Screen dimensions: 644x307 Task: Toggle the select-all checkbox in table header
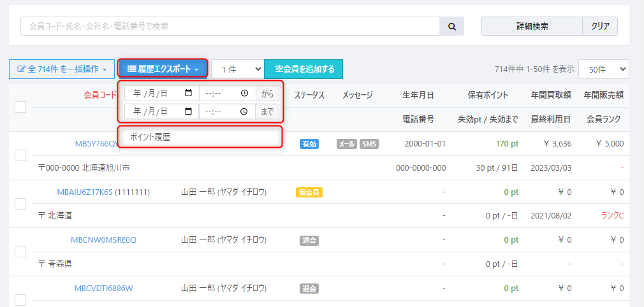tap(20, 107)
